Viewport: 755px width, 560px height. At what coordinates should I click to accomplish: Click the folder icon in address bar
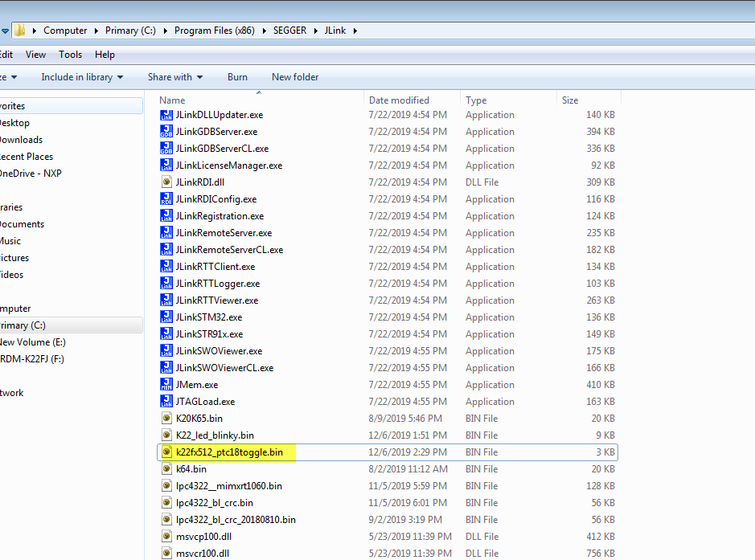(20, 31)
